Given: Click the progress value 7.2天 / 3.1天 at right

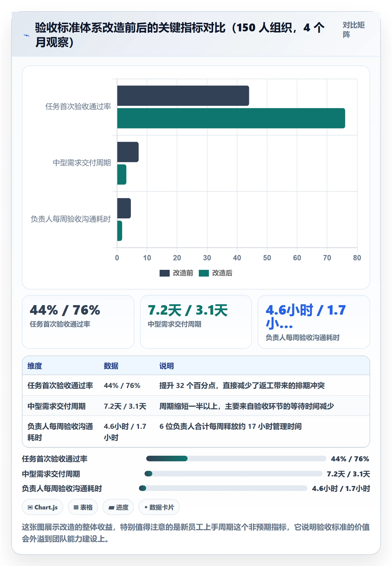Looking at the screenshot, I should tap(348, 474).
